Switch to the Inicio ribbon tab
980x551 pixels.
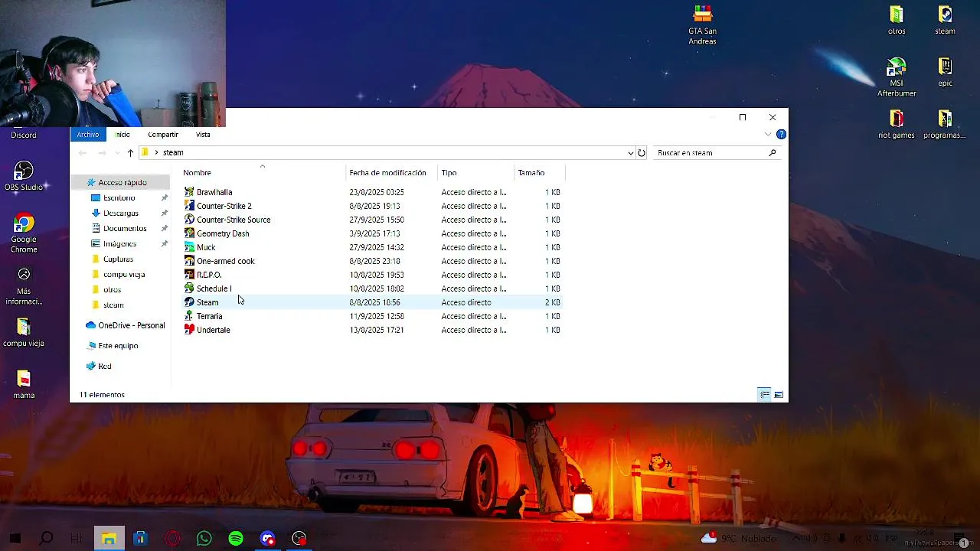[122, 135]
